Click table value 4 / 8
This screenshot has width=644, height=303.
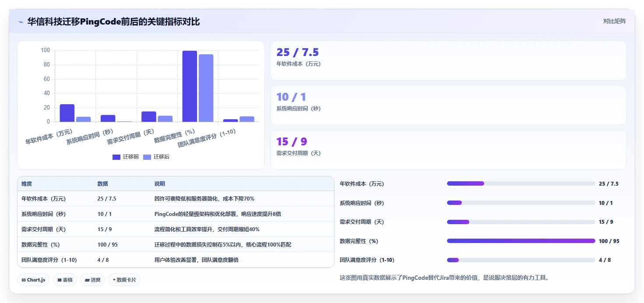pyautogui.click(x=103, y=260)
